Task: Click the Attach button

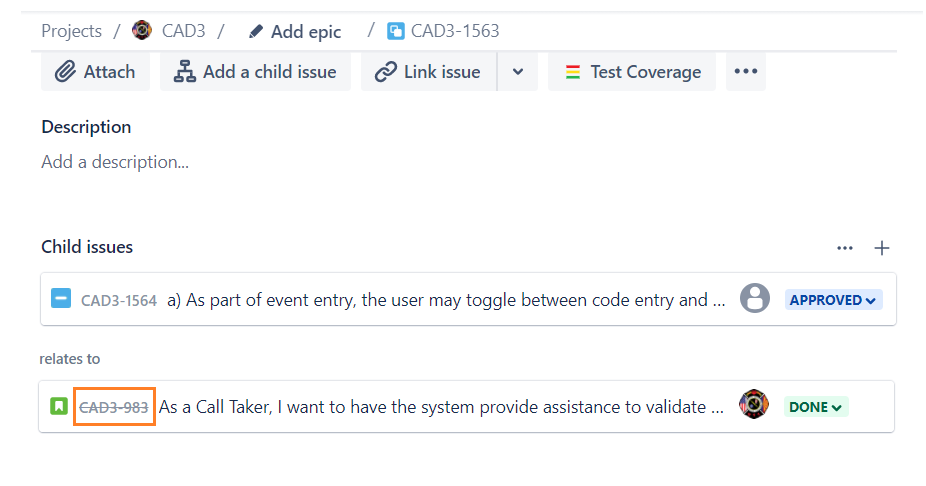Action: point(96,72)
